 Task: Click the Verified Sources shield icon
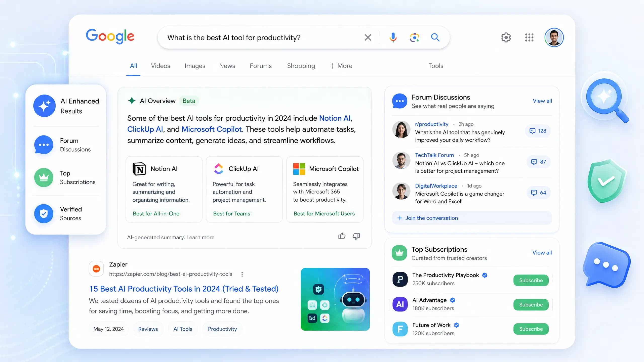(44, 214)
